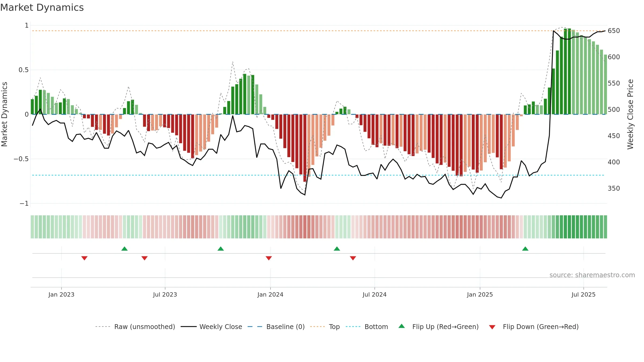Toggle the Raw (unsmoothed) legend entry
The height and width of the screenshot is (362, 644).
click(x=135, y=327)
